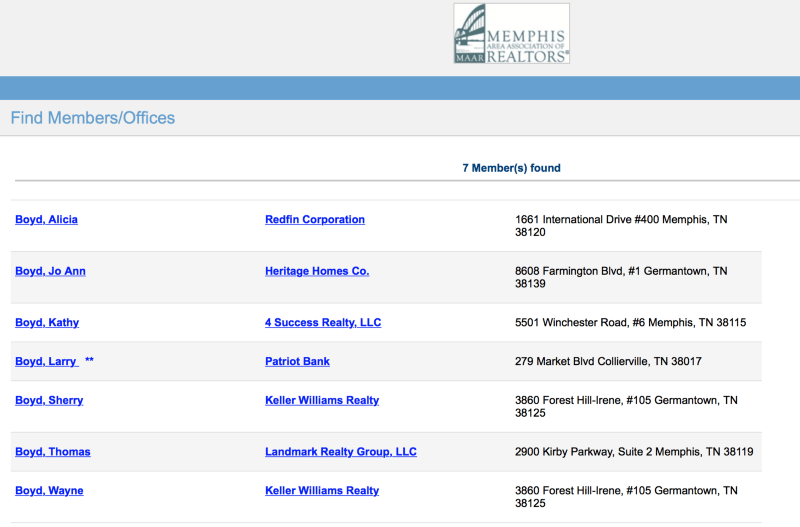Open the Patriot Bank office link
Viewport: 800px width, 527px height.
click(x=297, y=362)
